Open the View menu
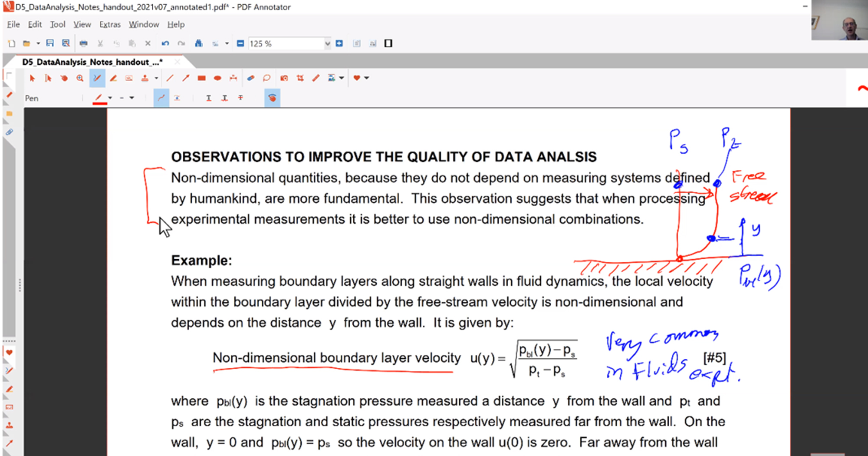 [x=82, y=24]
